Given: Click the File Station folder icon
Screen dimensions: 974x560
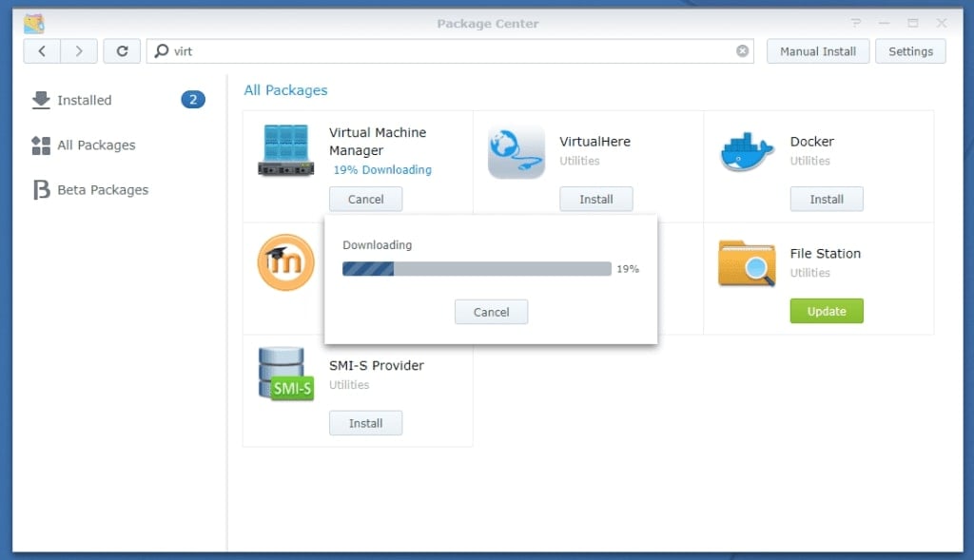Looking at the screenshot, I should tap(747, 263).
